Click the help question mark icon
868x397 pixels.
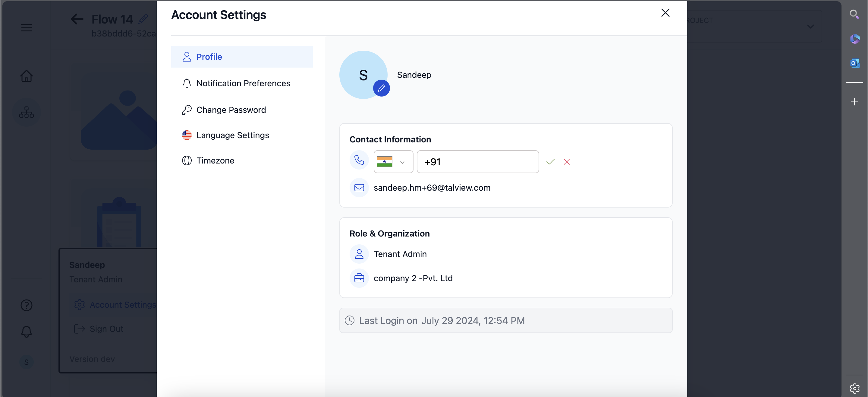tap(26, 305)
